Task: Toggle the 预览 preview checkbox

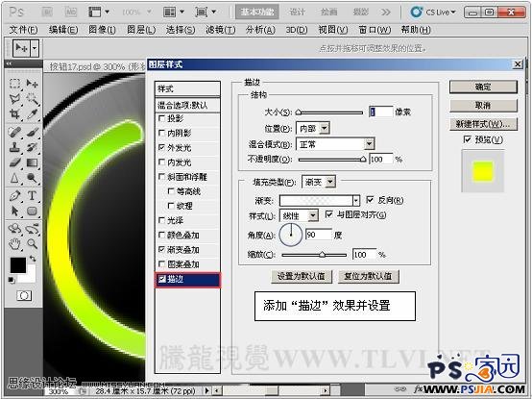Action: pos(468,139)
